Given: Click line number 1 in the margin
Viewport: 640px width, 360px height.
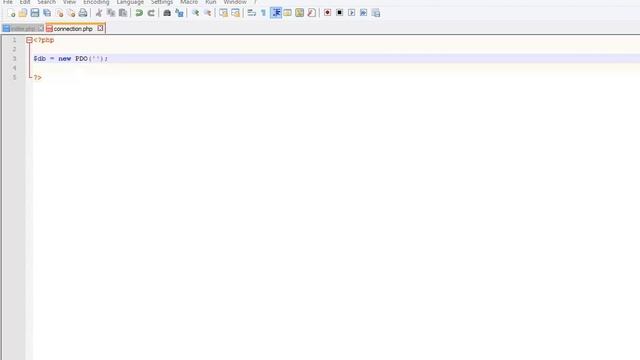Looking at the screenshot, I should (x=14, y=40).
